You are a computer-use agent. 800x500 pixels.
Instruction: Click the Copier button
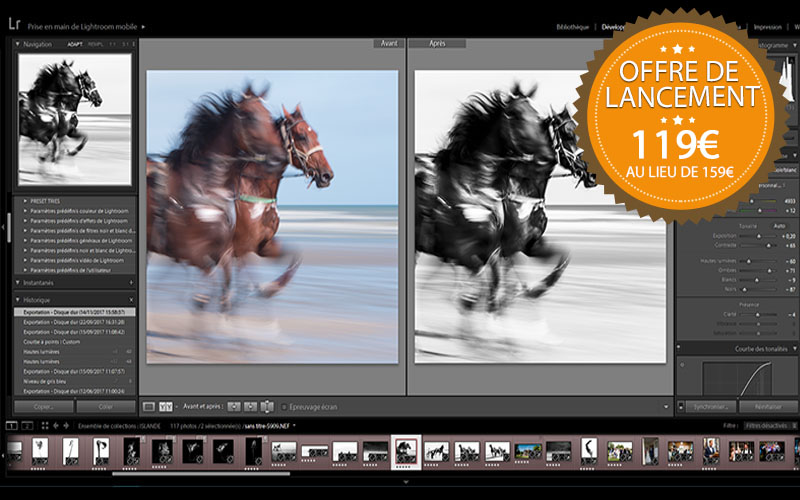tap(43, 407)
